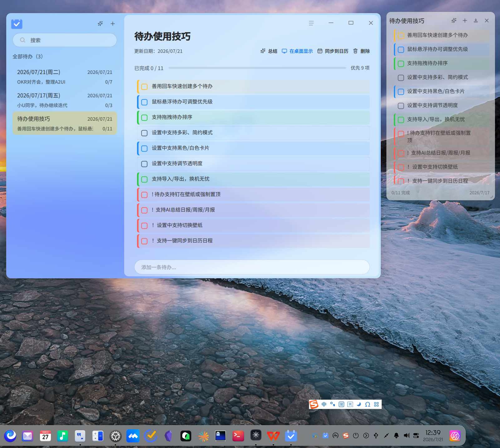Click the 删除 delete button

tap(361, 51)
